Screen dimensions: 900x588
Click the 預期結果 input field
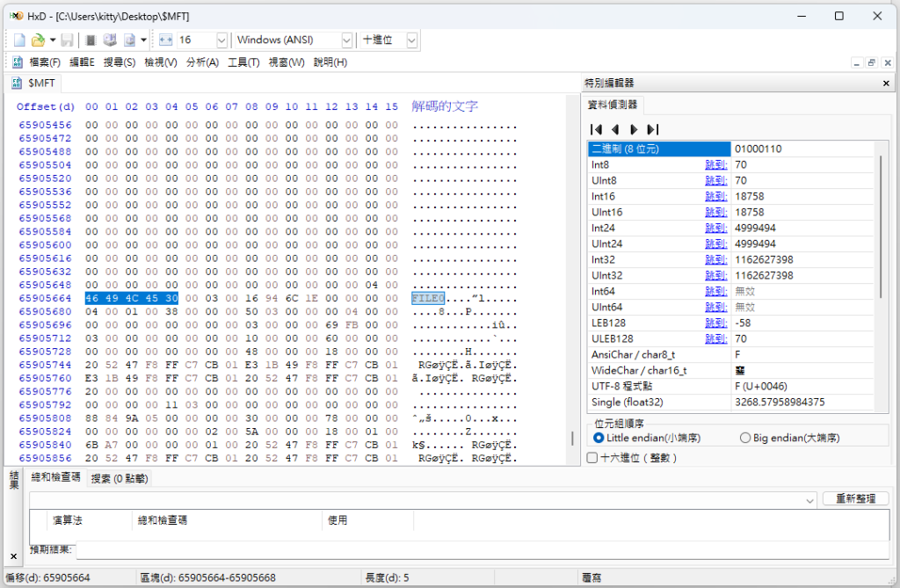tap(483, 549)
